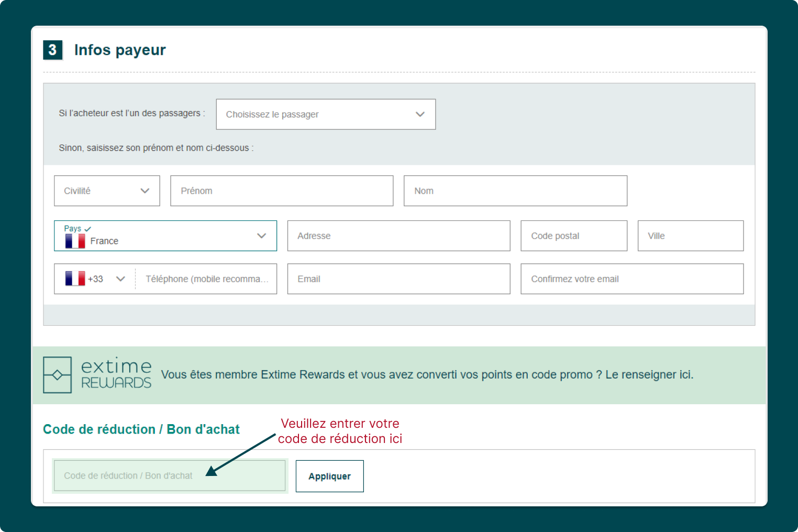Image resolution: width=798 pixels, height=532 pixels.
Task: Click the Extime Rewards logo icon
Action: tap(57, 375)
